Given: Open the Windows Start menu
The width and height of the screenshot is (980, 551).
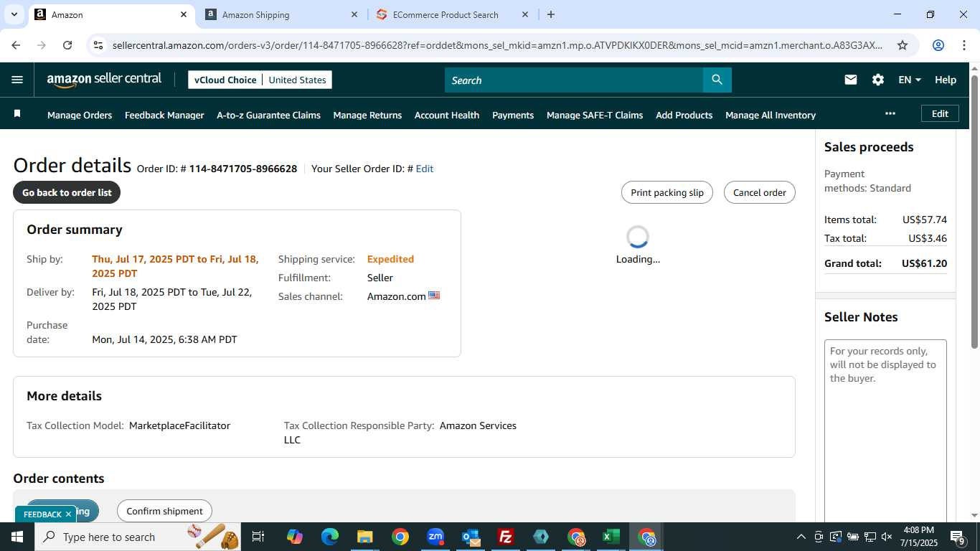Looking at the screenshot, I should tap(17, 537).
